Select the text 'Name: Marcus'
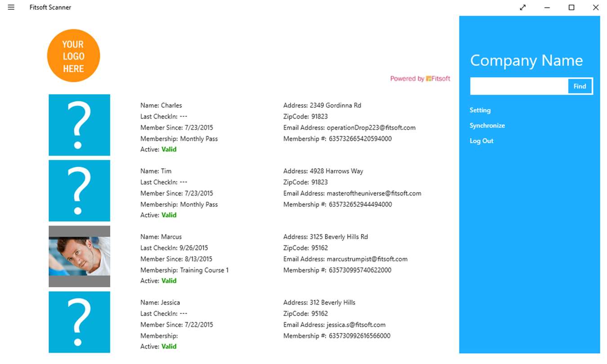This screenshot has width=607, height=364. tap(161, 236)
